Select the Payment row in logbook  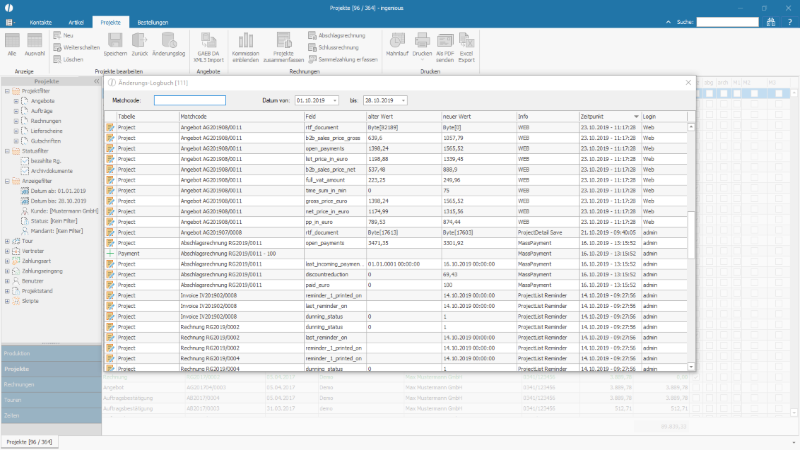(x=396, y=254)
